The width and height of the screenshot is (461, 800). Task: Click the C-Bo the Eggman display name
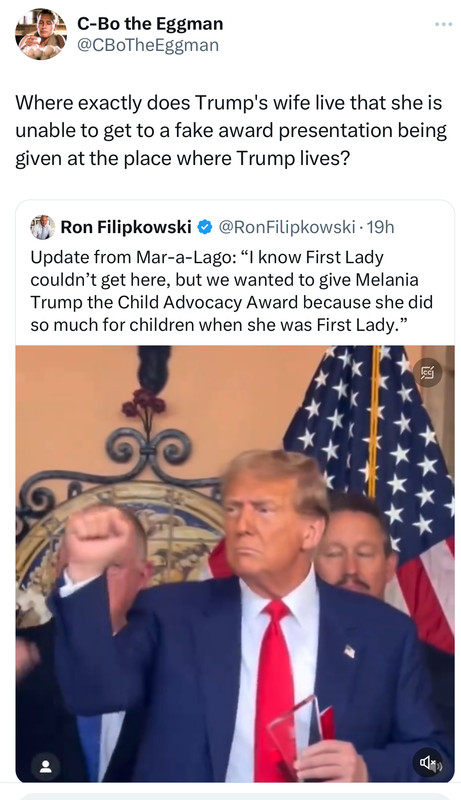pos(150,24)
